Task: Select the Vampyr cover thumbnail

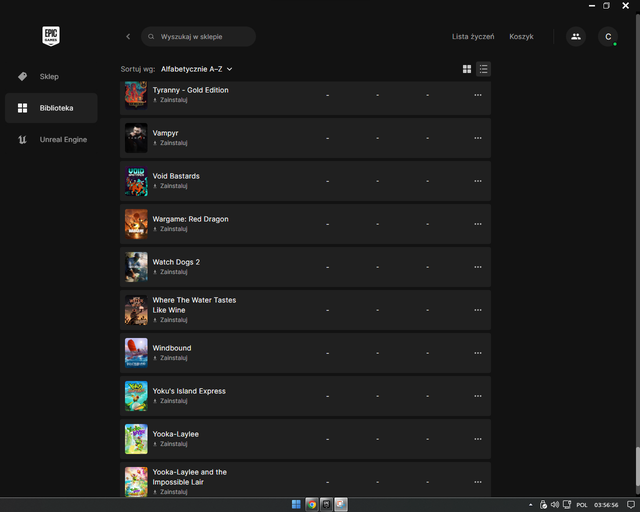Action: (x=136, y=138)
